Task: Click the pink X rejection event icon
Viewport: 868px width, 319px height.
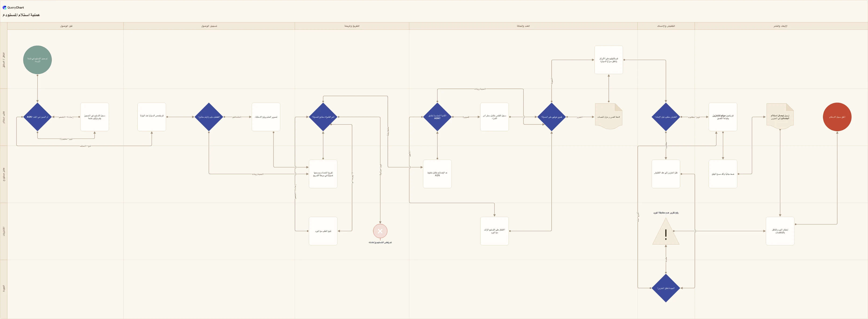Action: pyautogui.click(x=380, y=231)
